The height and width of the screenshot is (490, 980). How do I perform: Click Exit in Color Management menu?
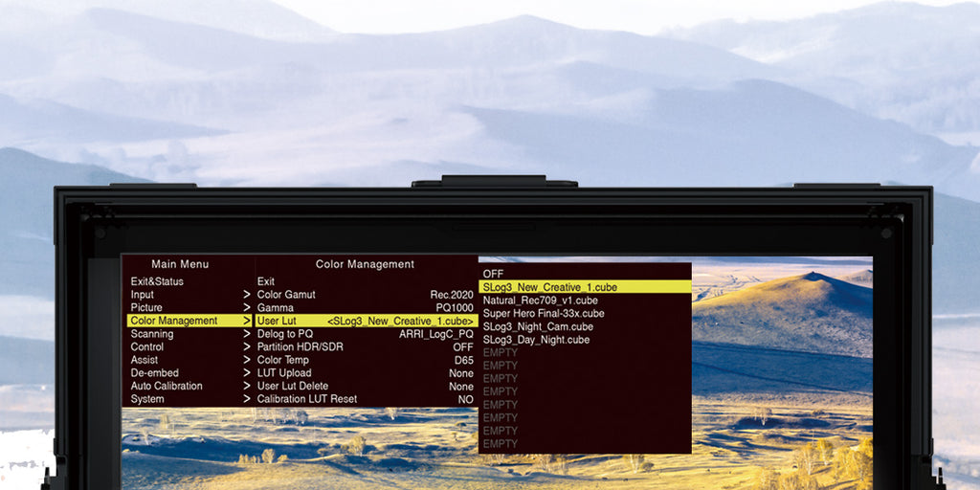(266, 281)
